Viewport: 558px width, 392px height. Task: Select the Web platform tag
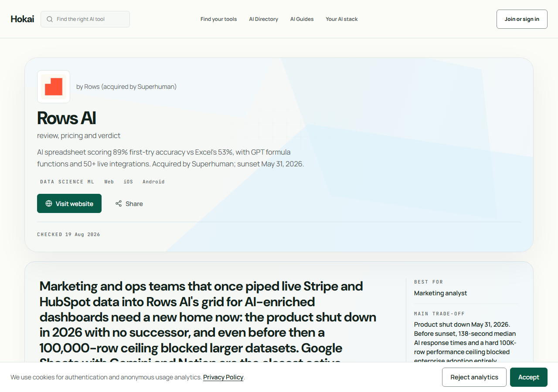(109, 182)
